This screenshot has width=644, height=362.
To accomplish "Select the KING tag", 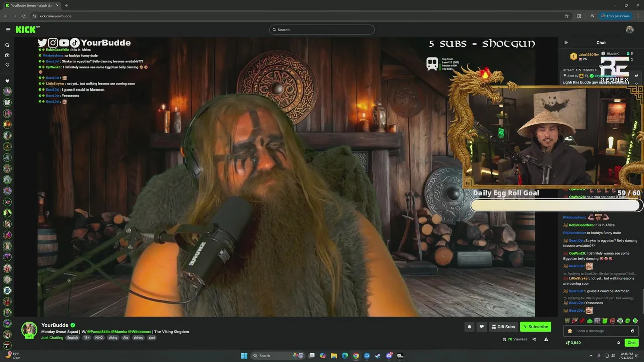I will click(99, 338).
